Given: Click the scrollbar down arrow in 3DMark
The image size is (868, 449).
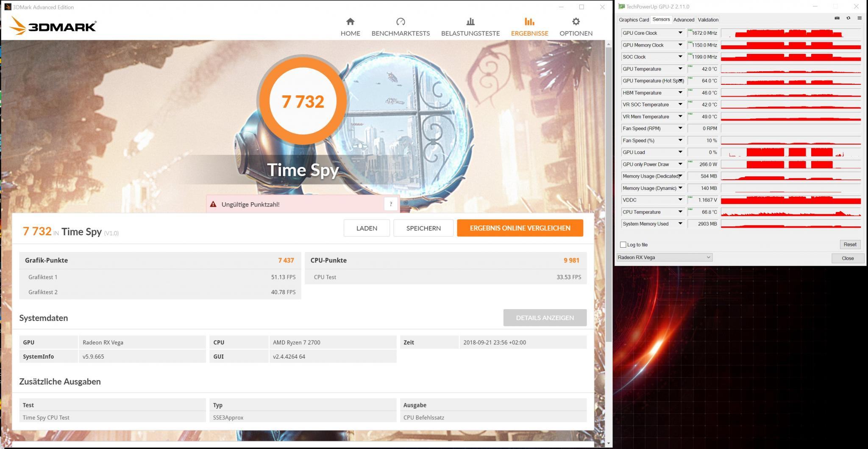Looking at the screenshot, I should coord(609,443).
